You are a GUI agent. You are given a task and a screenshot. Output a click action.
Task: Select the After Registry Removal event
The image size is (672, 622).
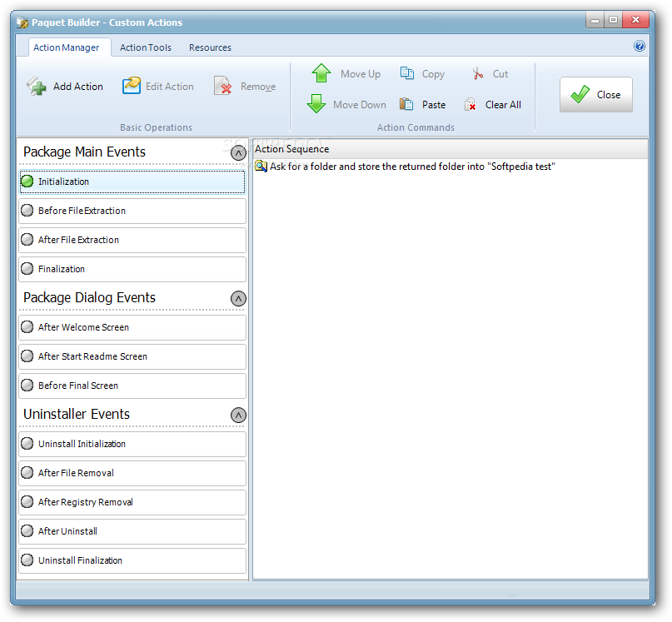point(132,502)
